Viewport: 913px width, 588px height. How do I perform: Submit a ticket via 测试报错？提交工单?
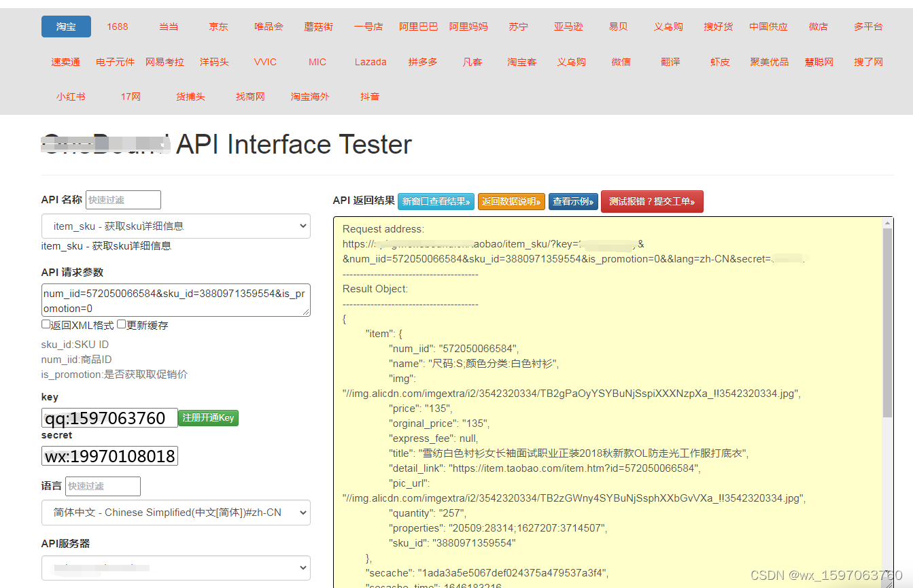tap(652, 201)
